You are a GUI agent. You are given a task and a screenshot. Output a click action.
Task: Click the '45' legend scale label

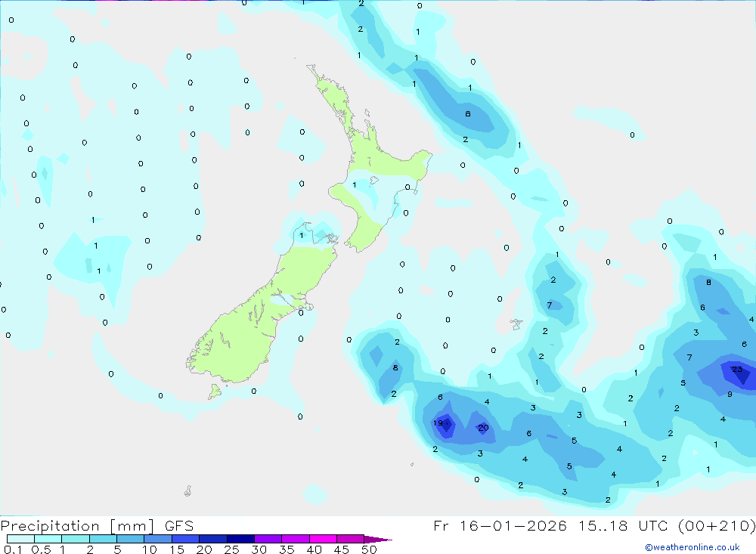pos(342,549)
